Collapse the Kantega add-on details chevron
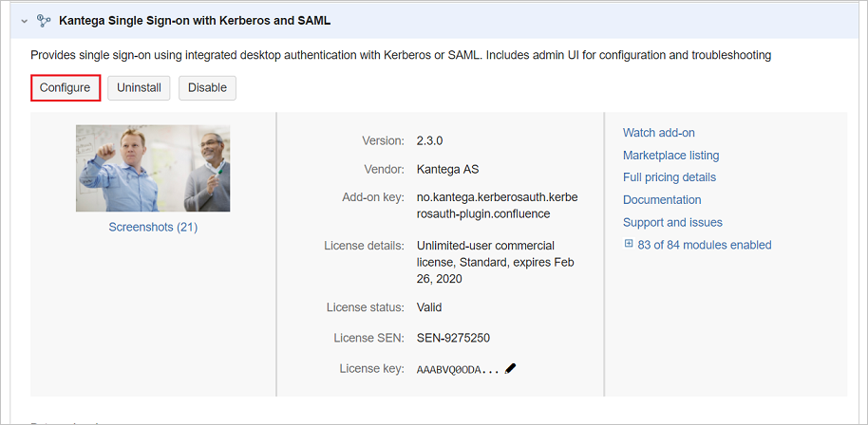Viewport: 868px width, 425px height. [24, 20]
